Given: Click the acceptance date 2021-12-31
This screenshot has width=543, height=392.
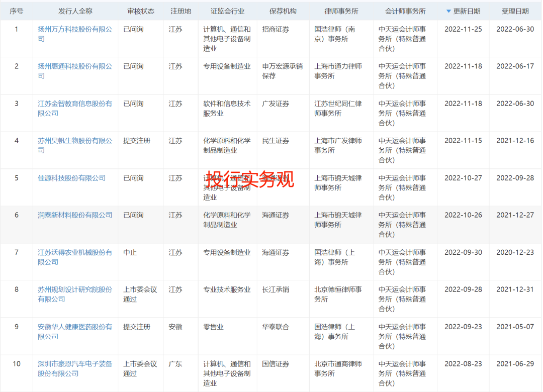Looking at the screenshot, I should coord(515,289).
